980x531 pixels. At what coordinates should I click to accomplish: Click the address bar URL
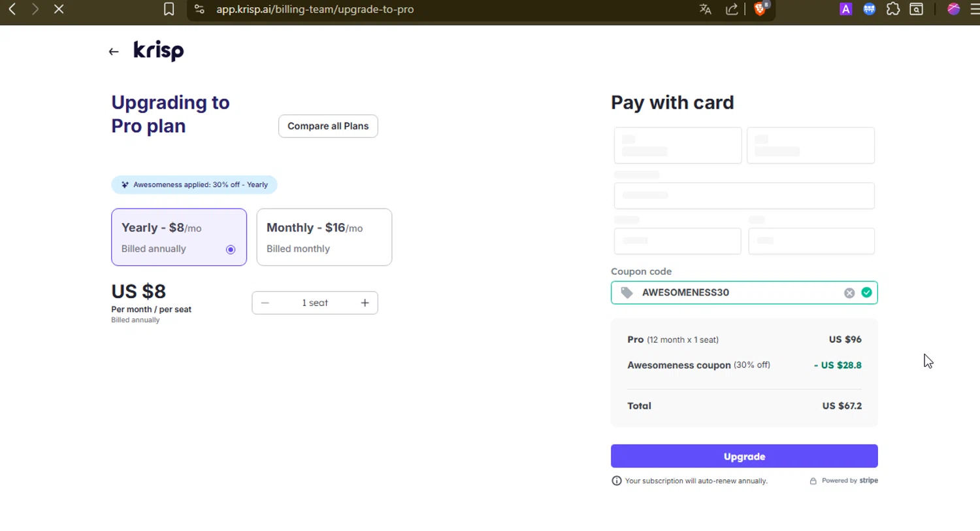point(315,9)
